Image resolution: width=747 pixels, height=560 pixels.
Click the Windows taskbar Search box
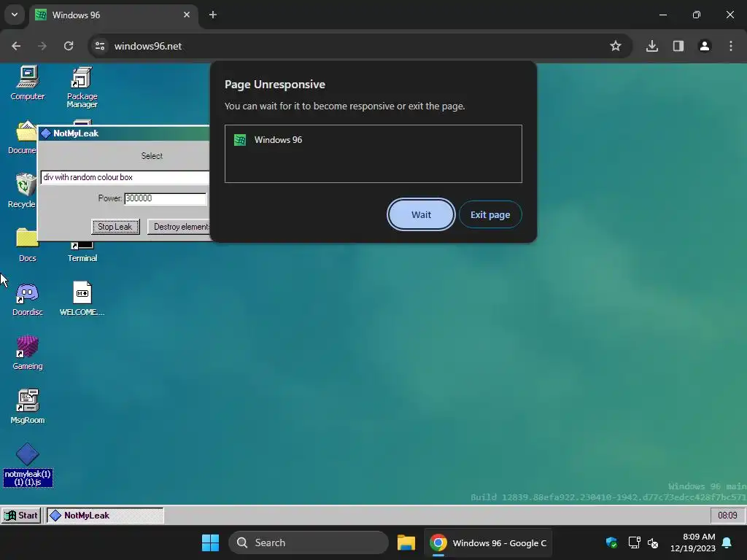tap(309, 542)
